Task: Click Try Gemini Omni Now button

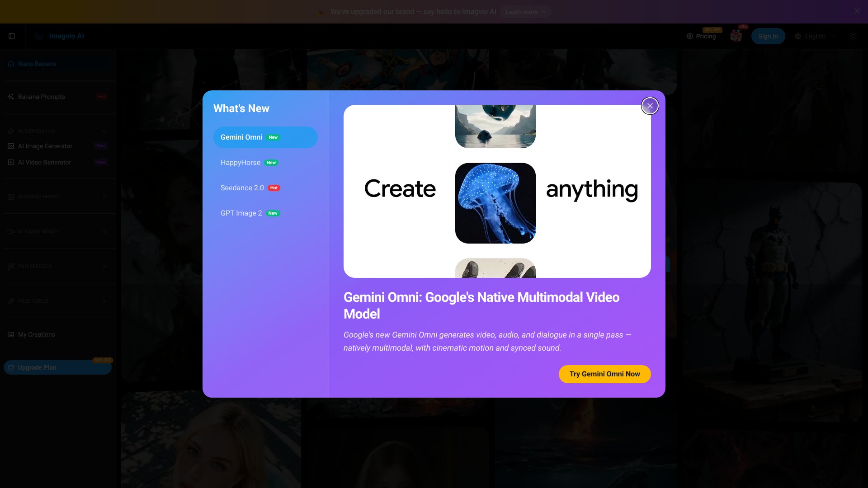Action: [x=604, y=374]
